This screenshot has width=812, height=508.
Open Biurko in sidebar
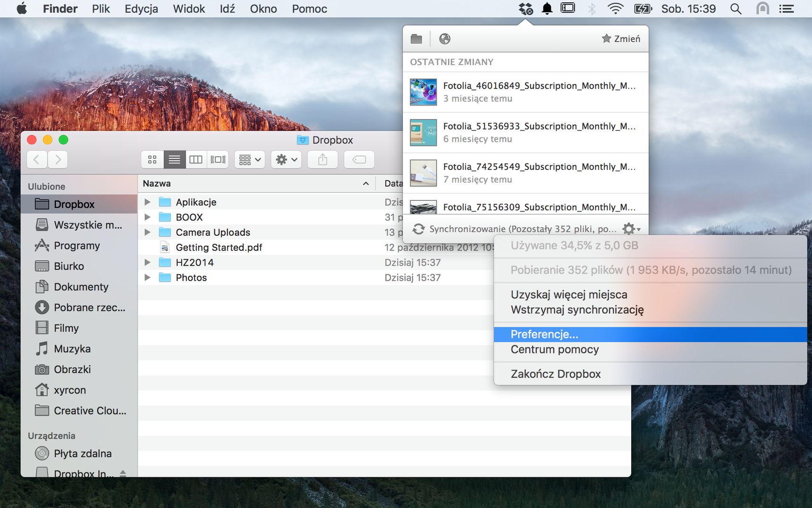(79, 266)
